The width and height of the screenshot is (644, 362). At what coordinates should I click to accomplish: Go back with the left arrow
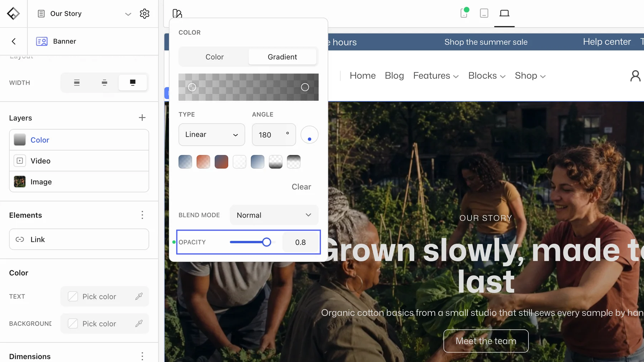[x=14, y=41]
